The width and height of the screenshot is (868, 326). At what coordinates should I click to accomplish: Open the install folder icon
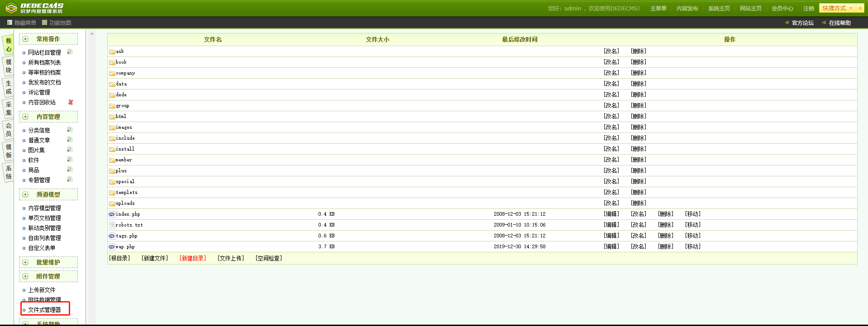[x=112, y=149]
